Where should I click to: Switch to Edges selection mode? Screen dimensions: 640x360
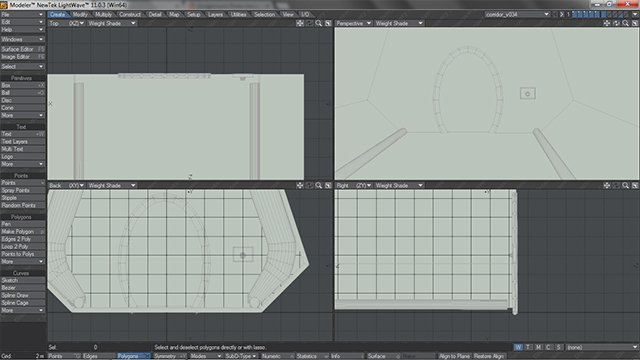[99, 356]
